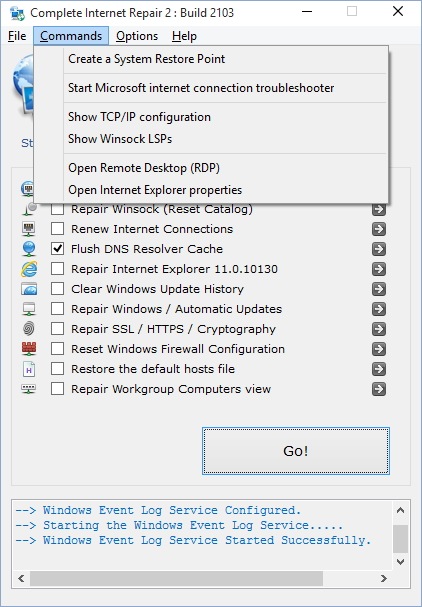Click the log scroll up arrow
This screenshot has height=607, width=422.
point(401,510)
